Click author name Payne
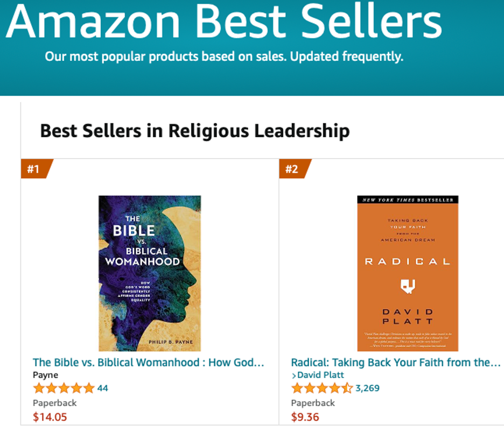 pos(45,375)
